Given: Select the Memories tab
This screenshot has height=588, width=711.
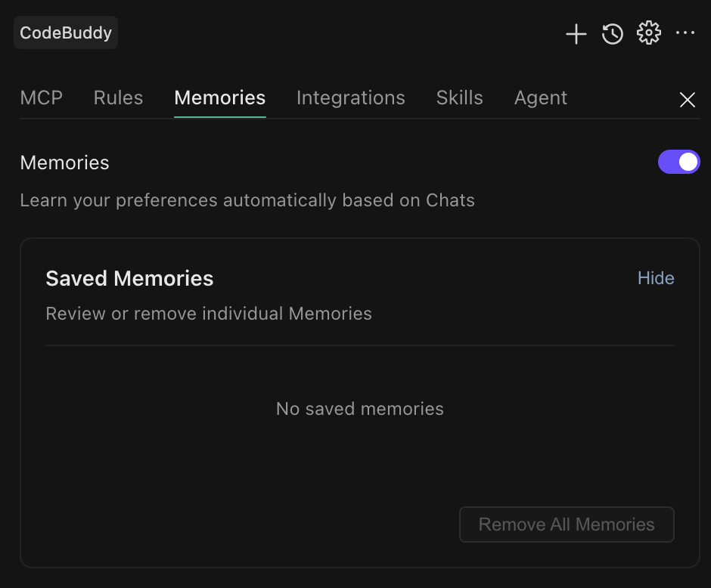Looking at the screenshot, I should pyautogui.click(x=219, y=98).
